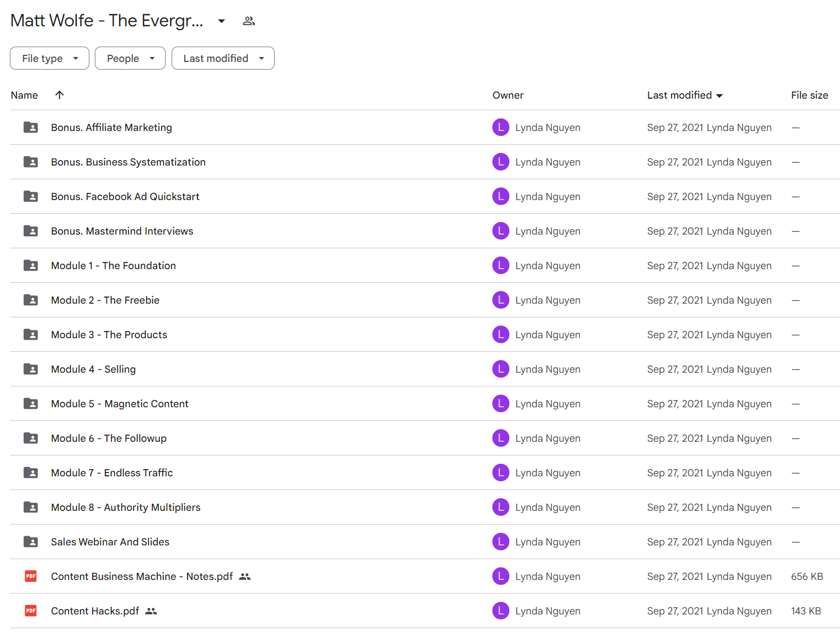Click owner avatar in Module 4 - Selling row
The height and width of the screenshot is (632, 840).
coord(501,369)
